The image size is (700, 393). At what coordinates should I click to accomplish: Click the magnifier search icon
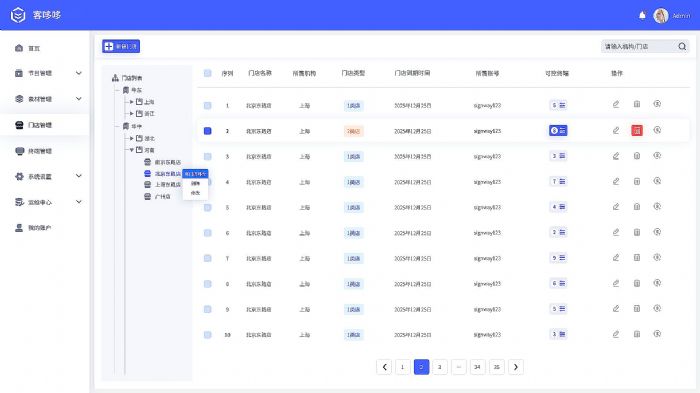tap(682, 46)
